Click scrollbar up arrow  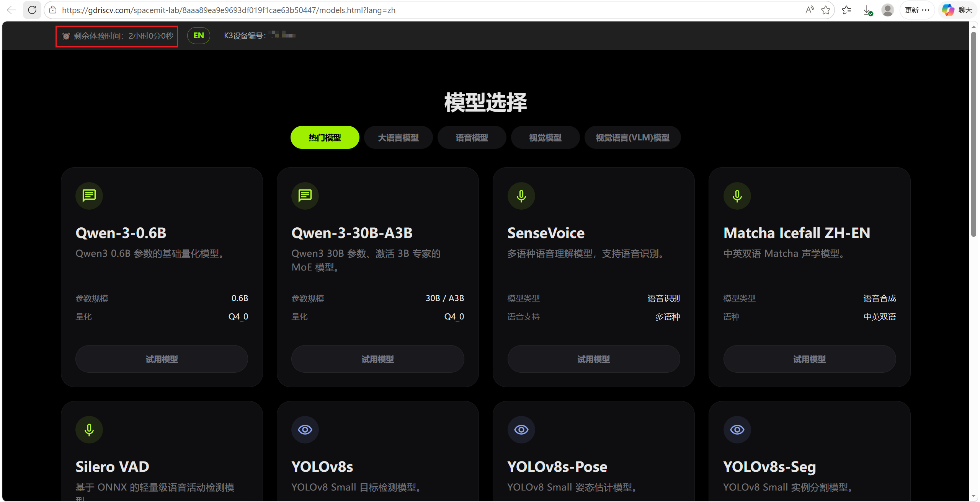coord(973,26)
